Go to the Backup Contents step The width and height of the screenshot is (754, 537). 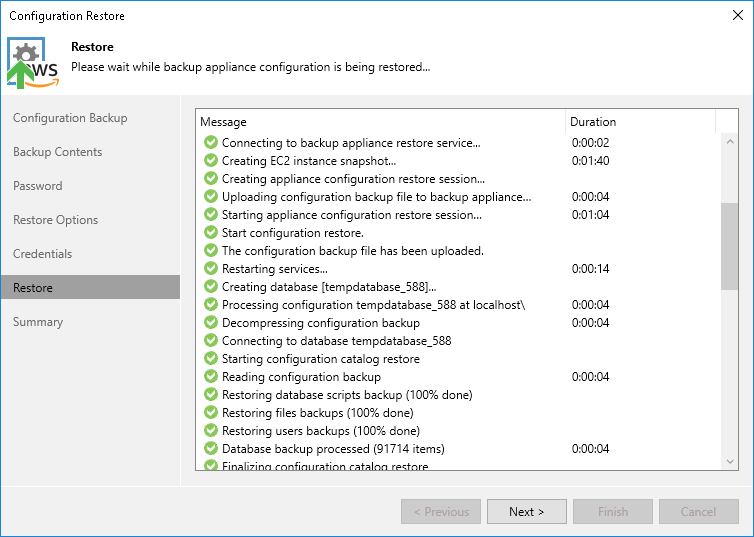point(58,152)
